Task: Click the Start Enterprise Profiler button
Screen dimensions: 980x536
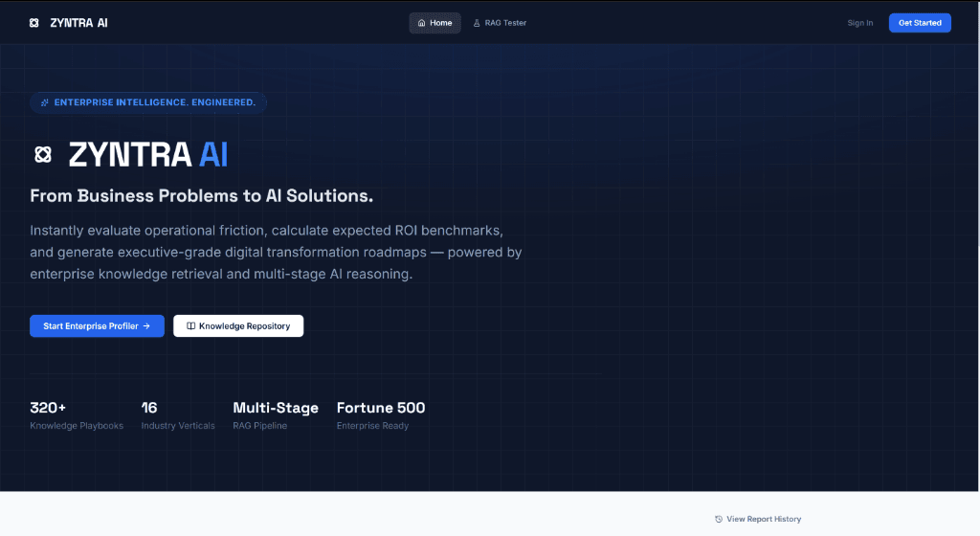Action: pos(97,326)
